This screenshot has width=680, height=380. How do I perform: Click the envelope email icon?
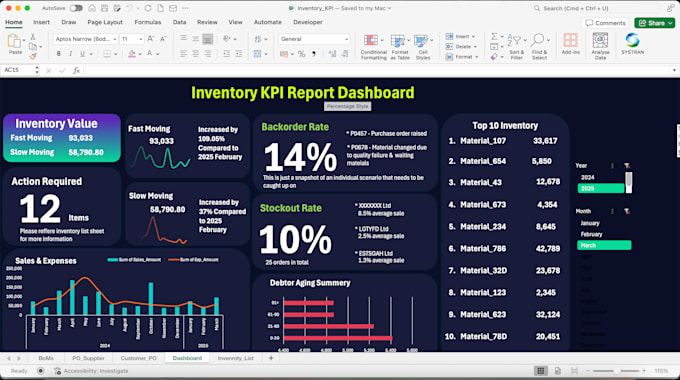click(173, 8)
